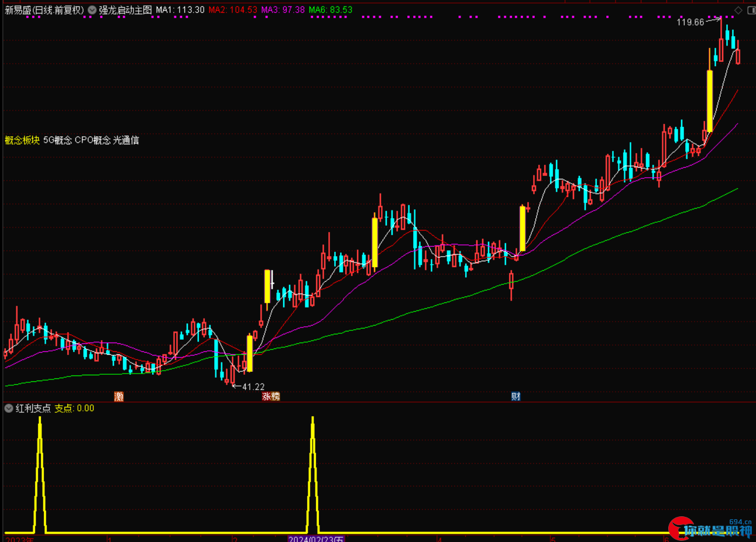Select the MA3: 97.38 value label
This screenshot has height=542, width=756.
pos(283,10)
